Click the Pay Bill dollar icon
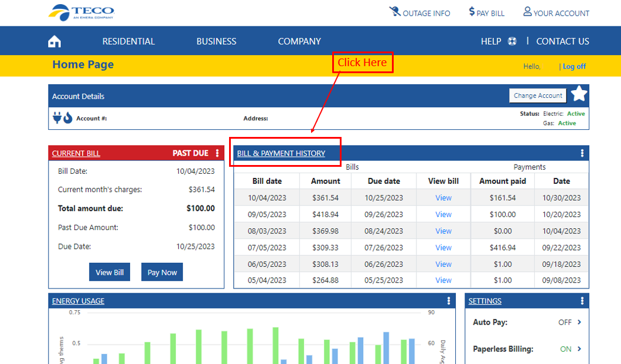The image size is (621, 364). coord(472,12)
